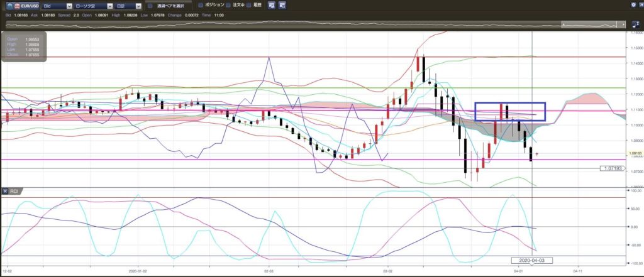644x277 pixels.
Task: Close the RCI indicator panel
Action: [x=4, y=191]
